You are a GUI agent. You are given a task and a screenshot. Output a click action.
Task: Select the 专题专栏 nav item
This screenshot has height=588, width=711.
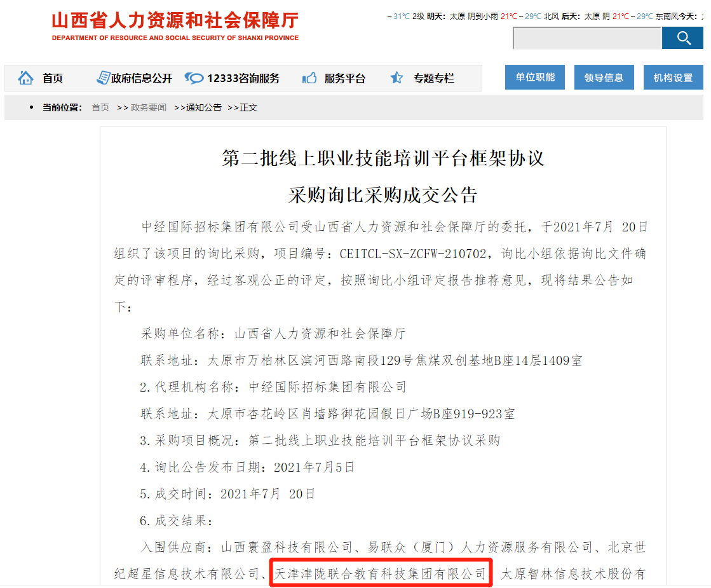[x=434, y=79]
